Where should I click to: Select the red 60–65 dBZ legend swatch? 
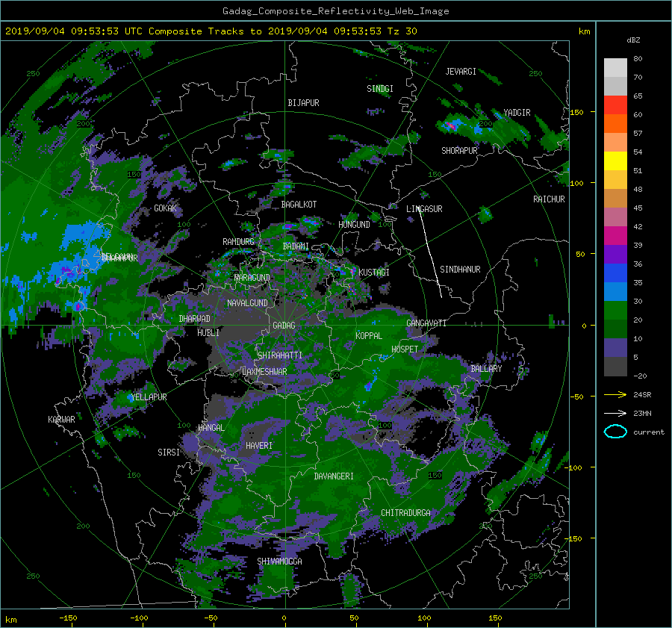(x=615, y=105)
